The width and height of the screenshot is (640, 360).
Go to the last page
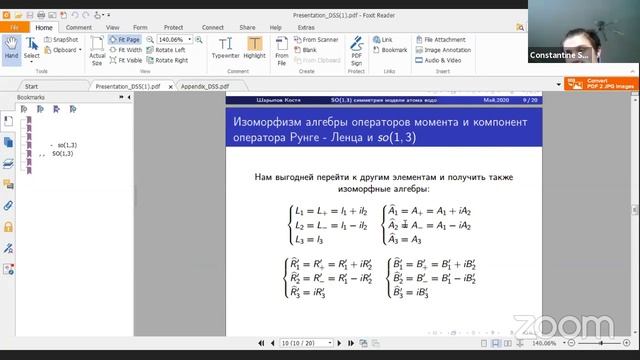(351, 343)
